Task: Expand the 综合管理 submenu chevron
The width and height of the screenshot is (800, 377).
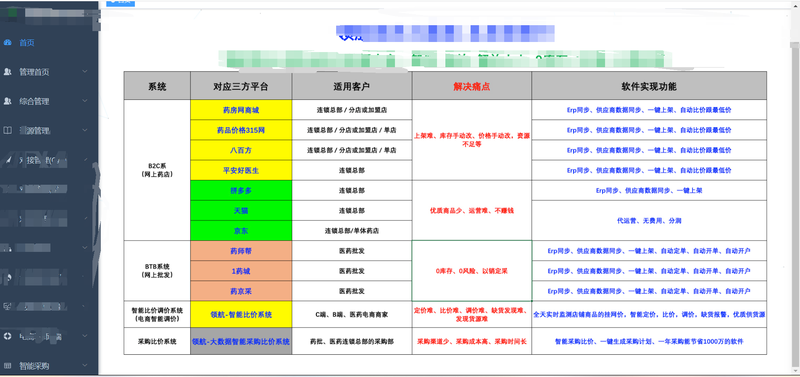Action: [85, 102]
